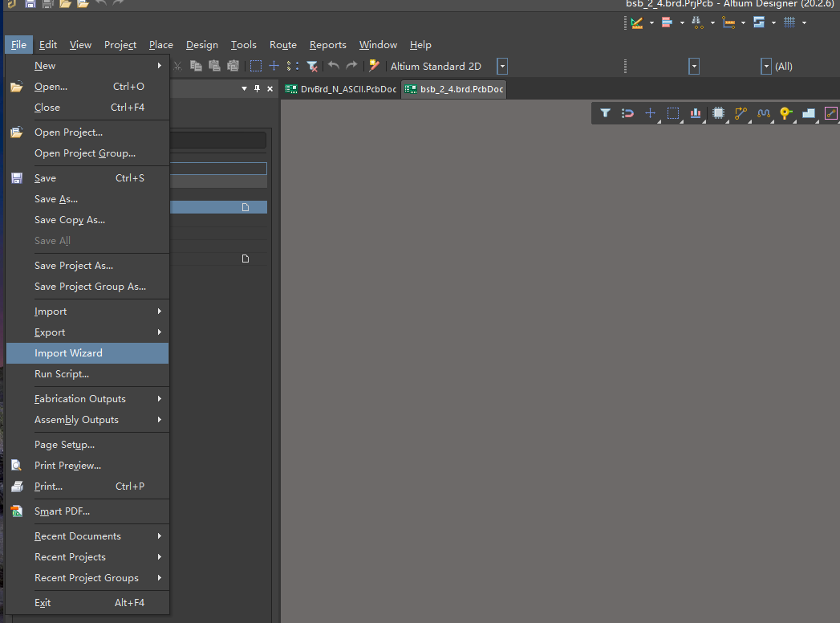This screenshot has height=623, width=840.
Task: Click the Selection Filter funnel on active bar
Action: pyautogui.click(x=605, y=113)
